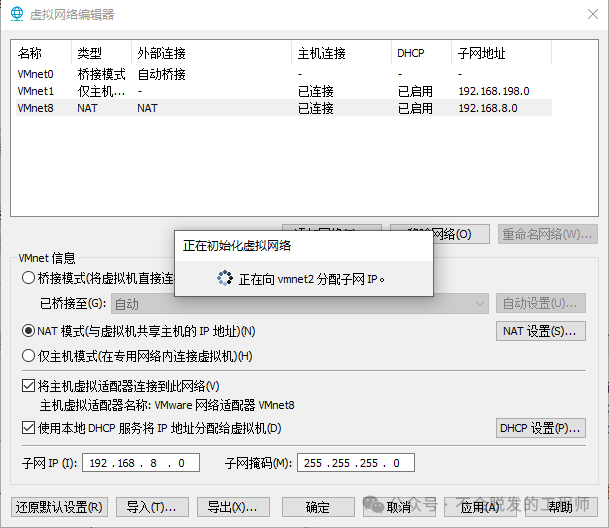Screen dimensions: 609x528
Task: Select the 仅主机模式 radio button
Action: (28, 356)
